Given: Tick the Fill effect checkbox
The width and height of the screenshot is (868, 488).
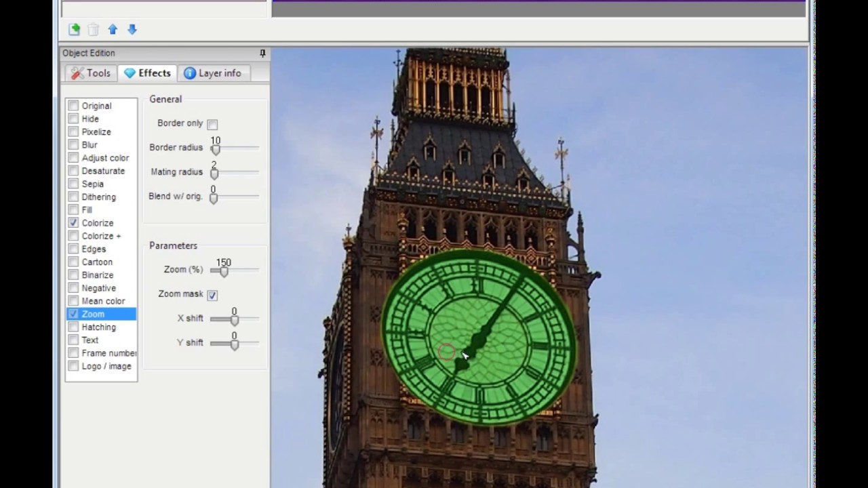Looking at the screenshot, I should coord(73,209).
